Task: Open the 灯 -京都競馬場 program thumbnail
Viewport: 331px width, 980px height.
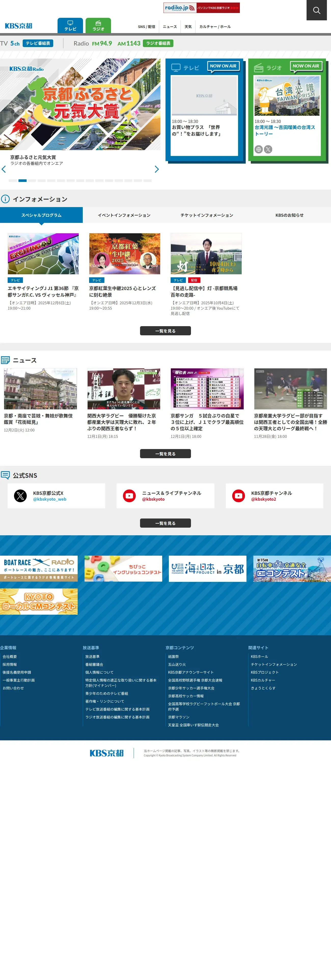Action: [x=206, y=254]
